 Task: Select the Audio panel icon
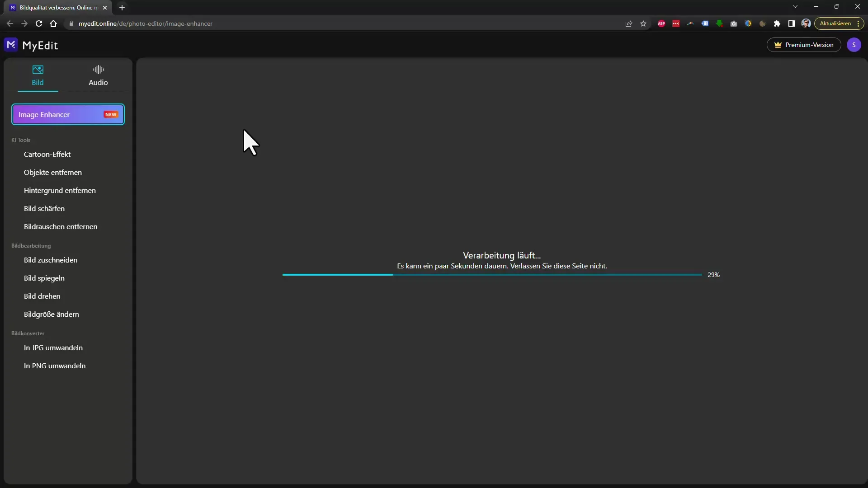tap(99, 69)
